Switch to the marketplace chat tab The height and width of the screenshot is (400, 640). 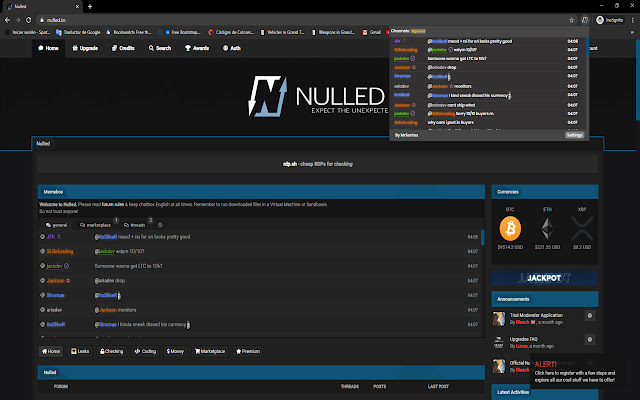click(x=96, y=225)
